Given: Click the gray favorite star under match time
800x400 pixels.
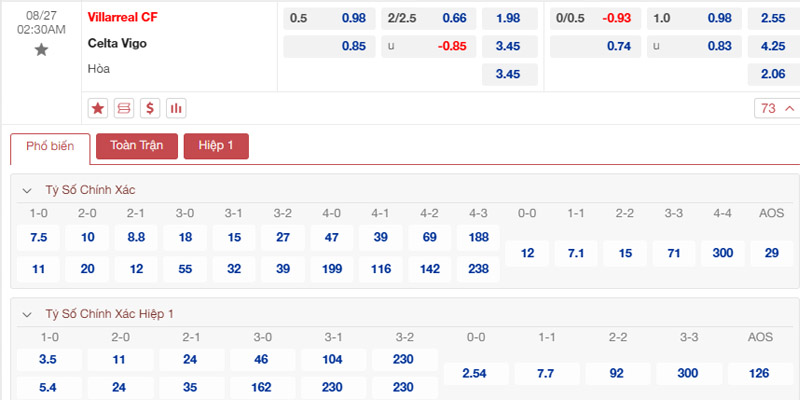Looking at the screenshot, I should click(41, 50).
